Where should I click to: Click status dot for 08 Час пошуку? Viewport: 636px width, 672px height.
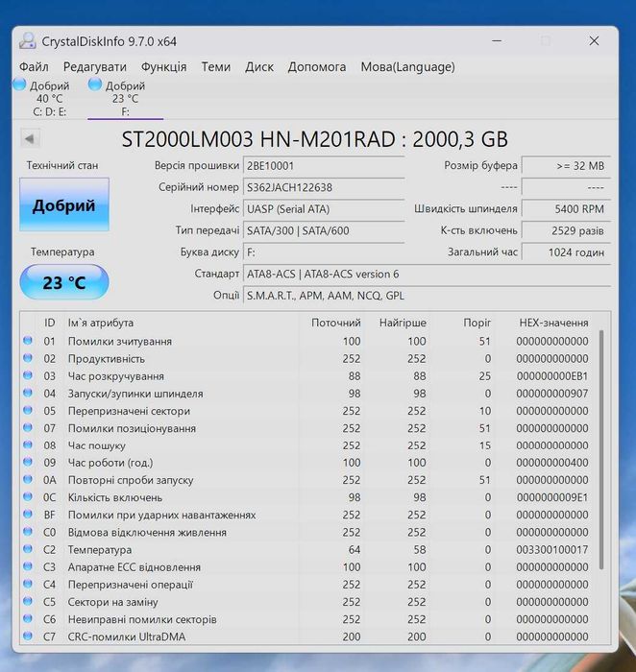pyautogui.click(x=28, y=444)
